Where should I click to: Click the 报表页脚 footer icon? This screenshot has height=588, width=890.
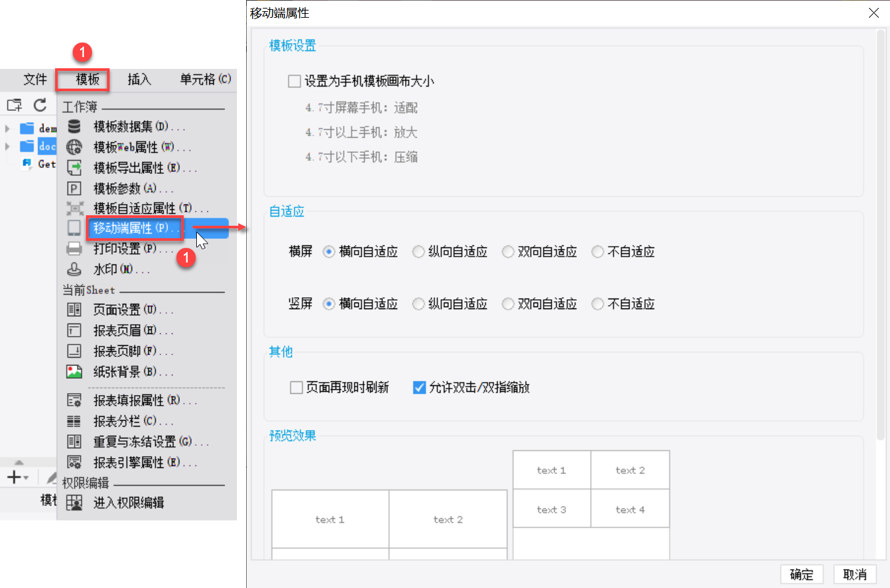coord(74,351)
